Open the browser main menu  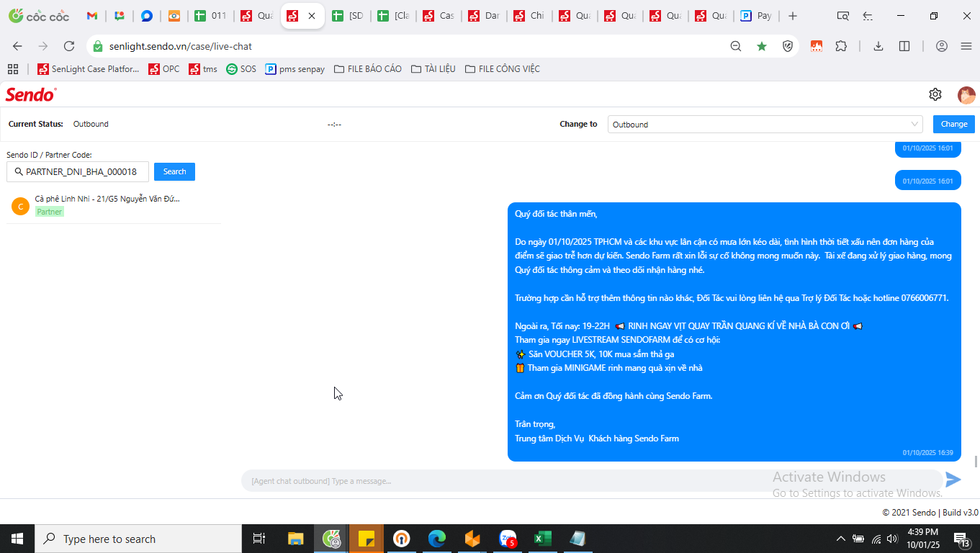pyautogui.click(x=966, y=46)
